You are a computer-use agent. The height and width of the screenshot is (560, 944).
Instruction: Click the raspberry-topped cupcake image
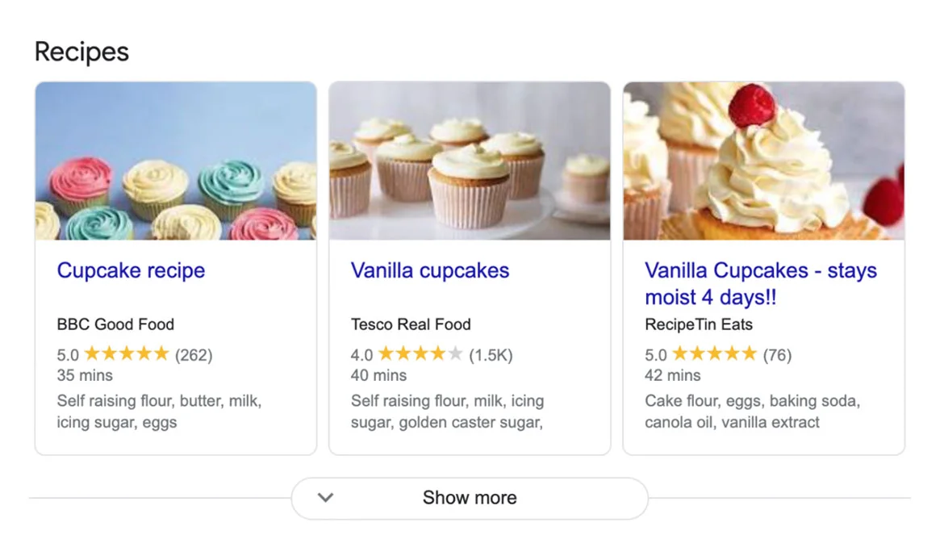[x=763, y=161]
